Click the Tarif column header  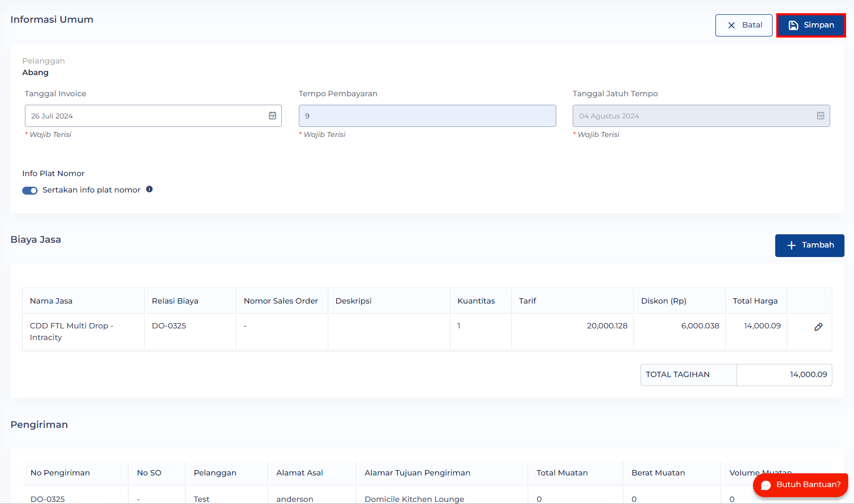click(x=527, y=301)
